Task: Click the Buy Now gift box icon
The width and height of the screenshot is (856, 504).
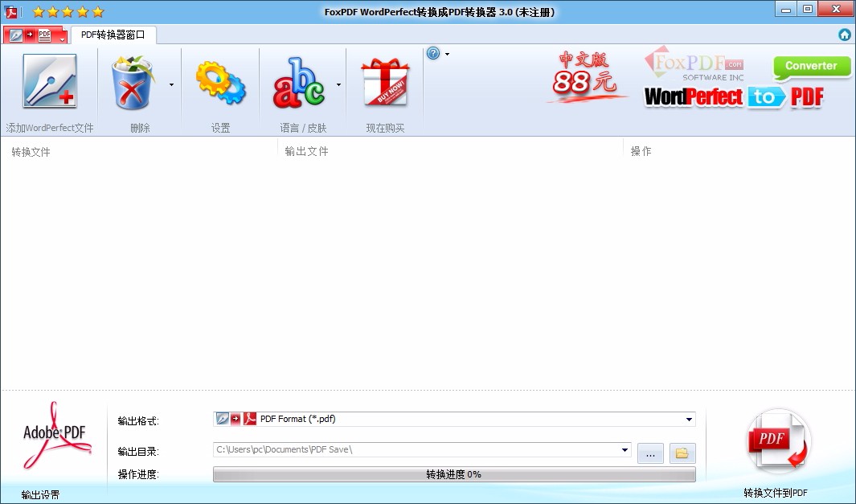Action: 385,82
